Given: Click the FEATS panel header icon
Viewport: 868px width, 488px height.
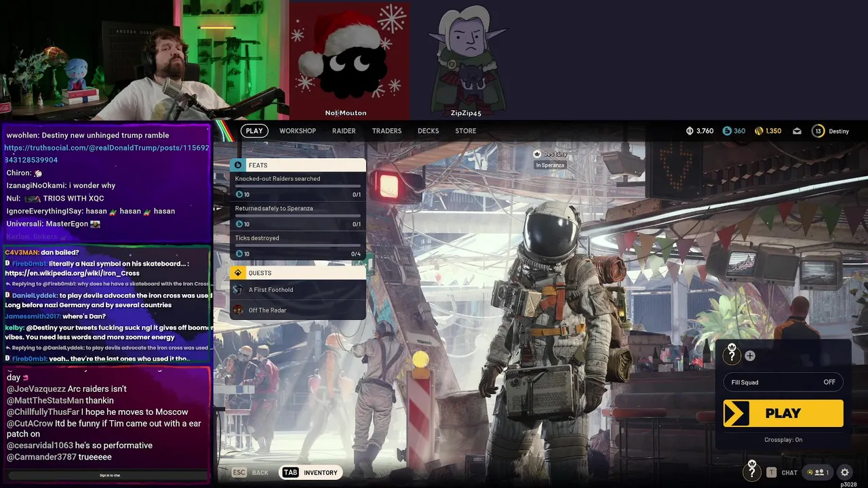Looking at the screenshot, I should pyautogui.click(x=238, y=165).
